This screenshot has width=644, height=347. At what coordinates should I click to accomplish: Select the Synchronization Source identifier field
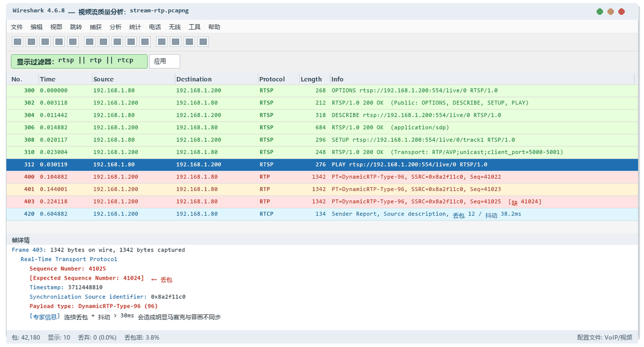pos(108,297)
